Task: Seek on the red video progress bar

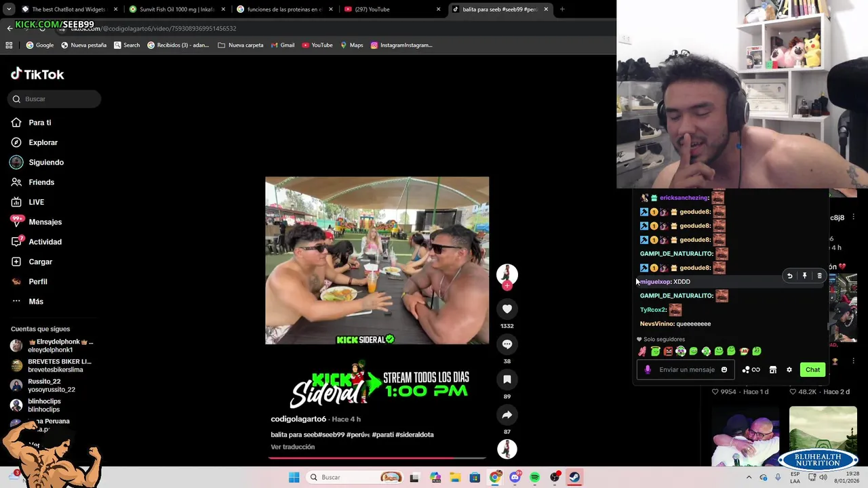Action: (x=377, y=458)
